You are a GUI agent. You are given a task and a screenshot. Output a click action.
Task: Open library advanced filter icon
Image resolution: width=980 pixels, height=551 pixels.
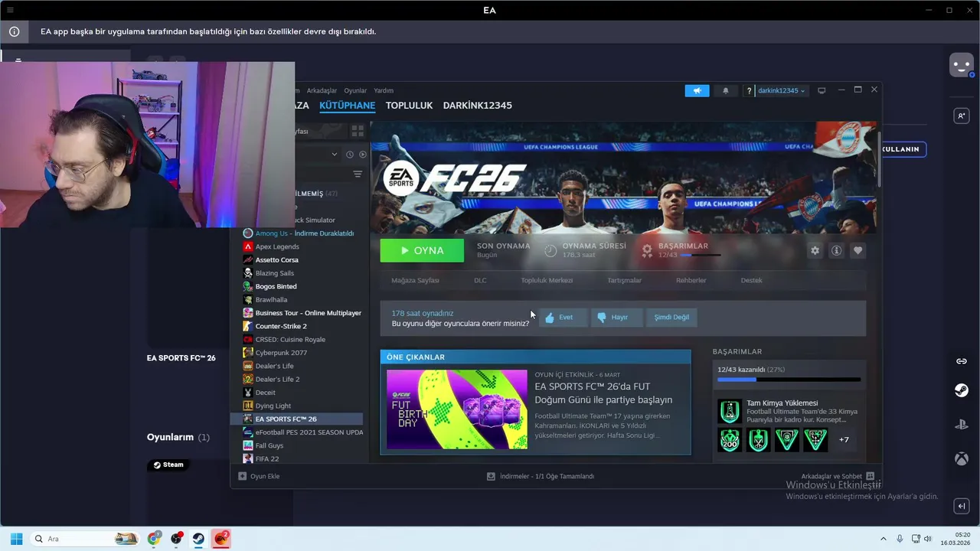coord(358,174)
